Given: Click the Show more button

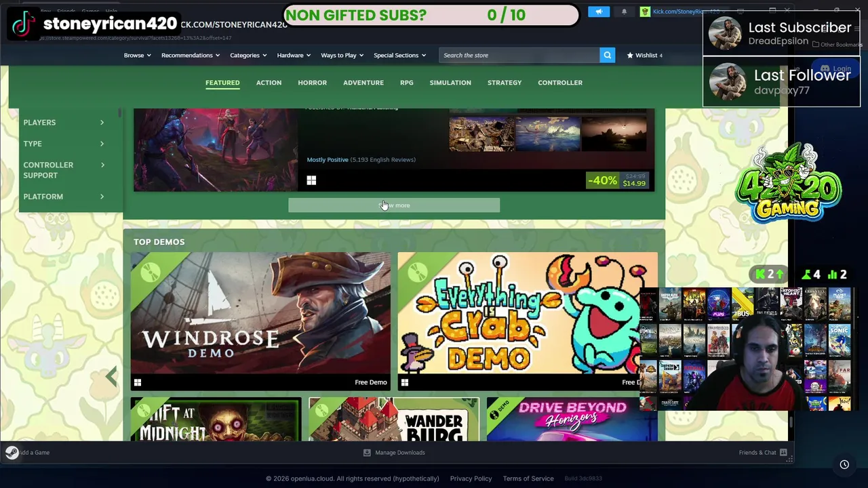Looking at the screenshot, I should (x=394, y=205).
